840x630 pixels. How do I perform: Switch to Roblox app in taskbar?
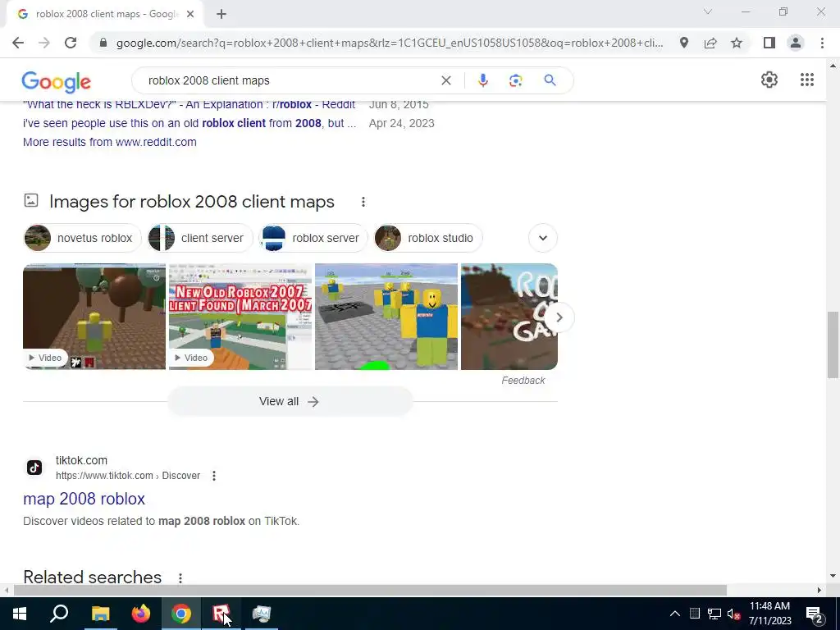tap(221, 614)
